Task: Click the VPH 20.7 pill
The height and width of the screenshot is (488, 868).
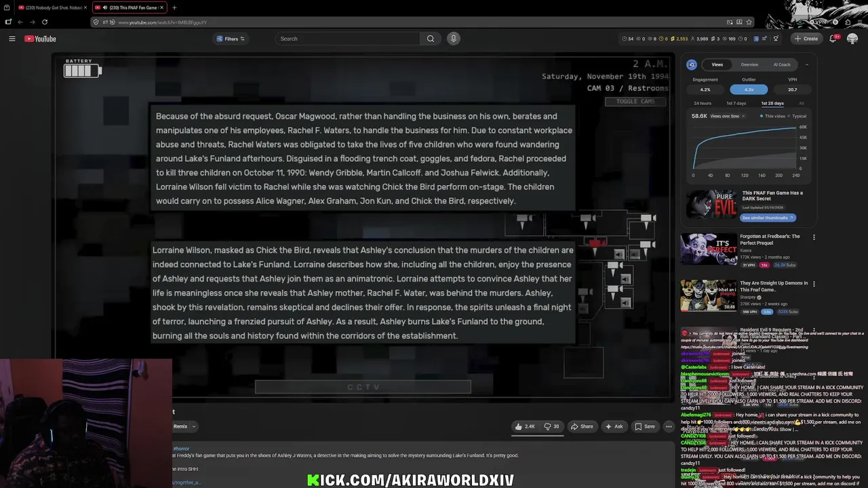Action: pyautogui.click(x=793, y=89)
